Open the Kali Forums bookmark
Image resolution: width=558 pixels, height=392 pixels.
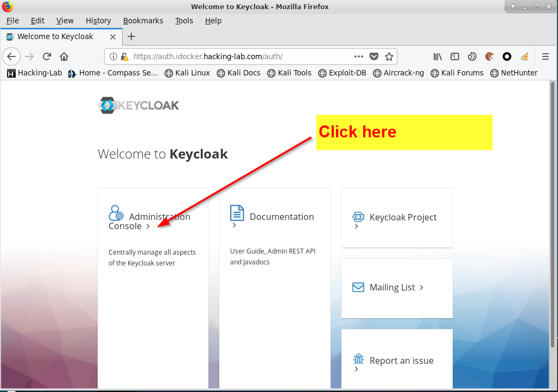click(457, 73)
